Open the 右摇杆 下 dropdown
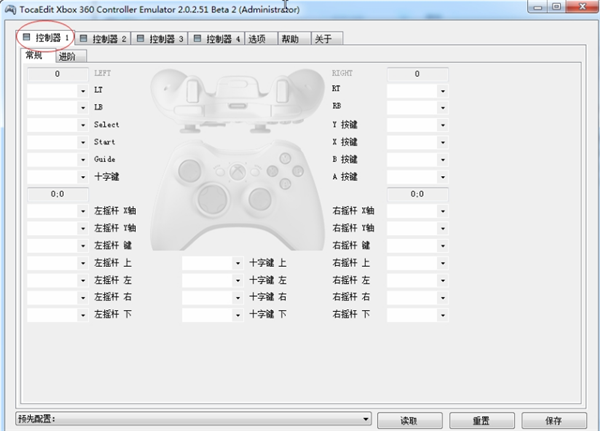Screen dimensions: 600x431 tap(417, 315)
